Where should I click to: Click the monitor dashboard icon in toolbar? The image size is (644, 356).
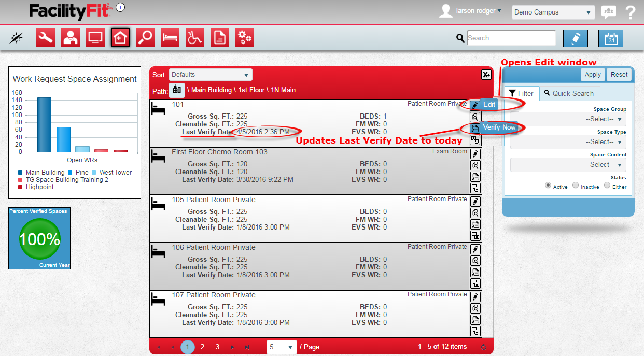95,37
